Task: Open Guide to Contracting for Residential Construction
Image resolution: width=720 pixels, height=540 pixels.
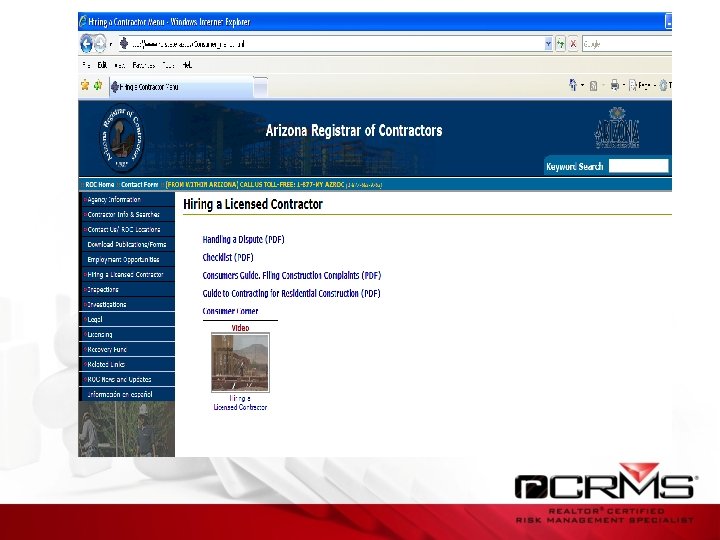Action: [292, 293]
